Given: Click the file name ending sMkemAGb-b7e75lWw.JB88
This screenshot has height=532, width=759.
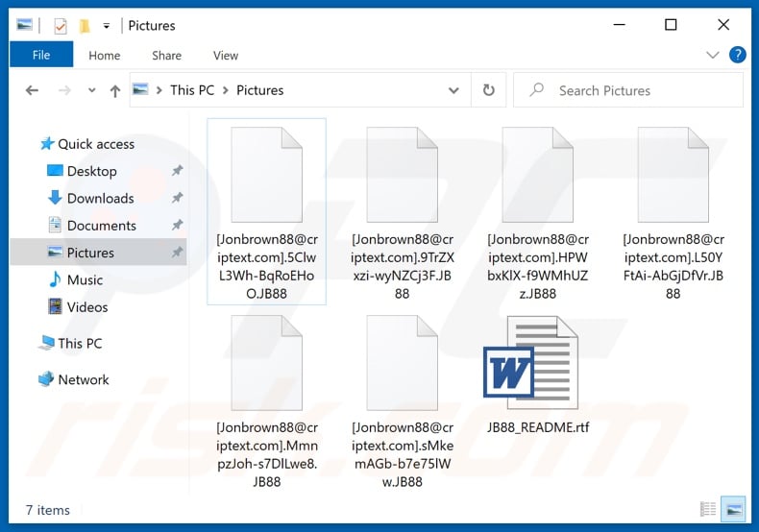Looking at the screenshot, I should point(403,454).
